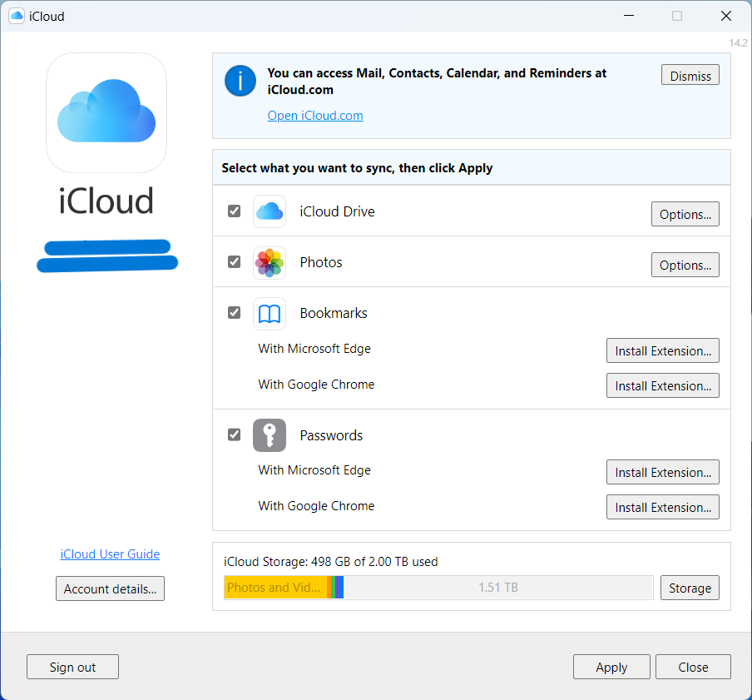Uncheck the Photos checkbox
The height and width of the screenshot is (700, 752).
coord(234,262)
